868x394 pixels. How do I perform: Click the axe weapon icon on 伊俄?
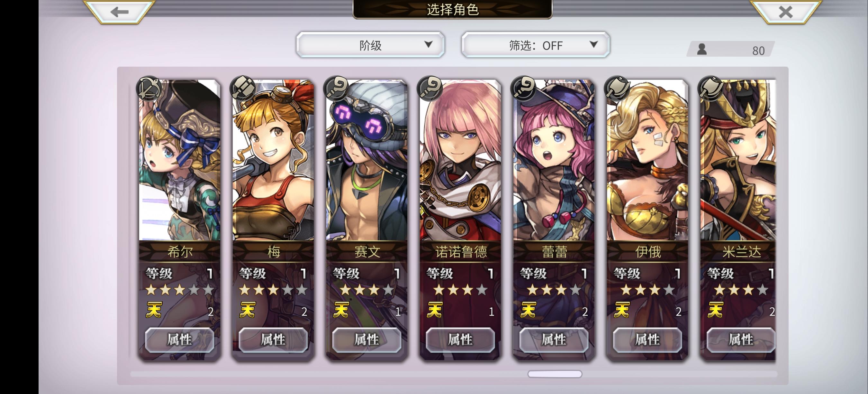[x=617, y=89]
